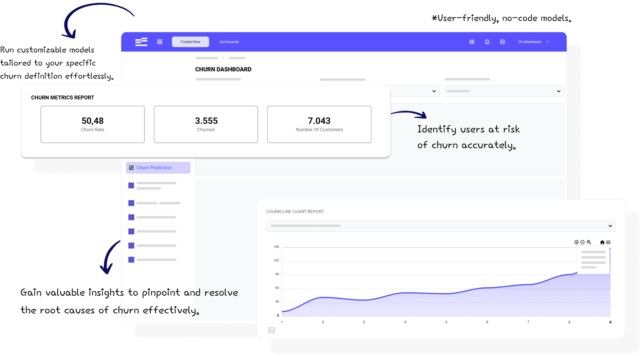Open the middle dashboard filter dropdown chevron
644x356 pixels.
pyautogui.click(x=434, y=91)
